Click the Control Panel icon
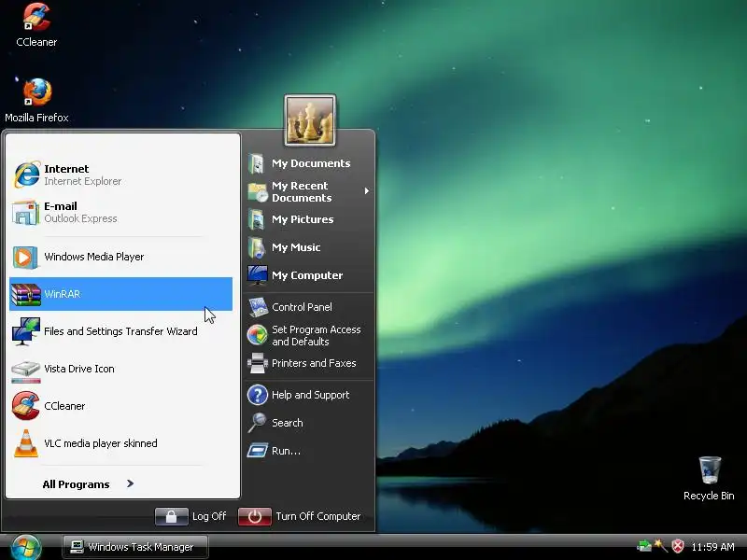 [x=258, y=307]
